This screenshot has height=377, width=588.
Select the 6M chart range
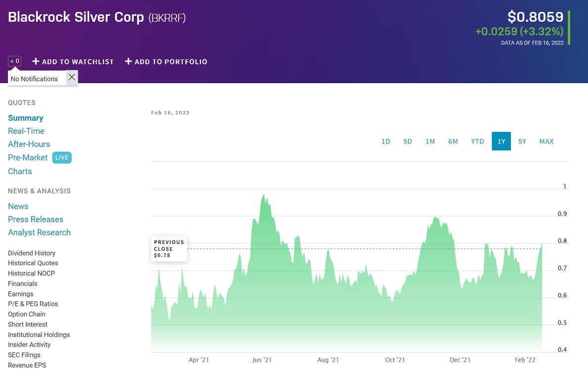[453, 141]
